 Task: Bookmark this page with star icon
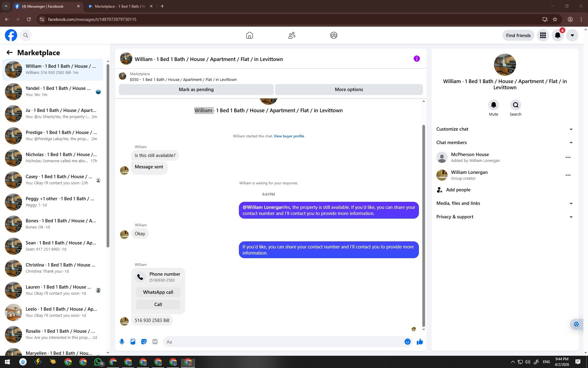tap(555, 19)
